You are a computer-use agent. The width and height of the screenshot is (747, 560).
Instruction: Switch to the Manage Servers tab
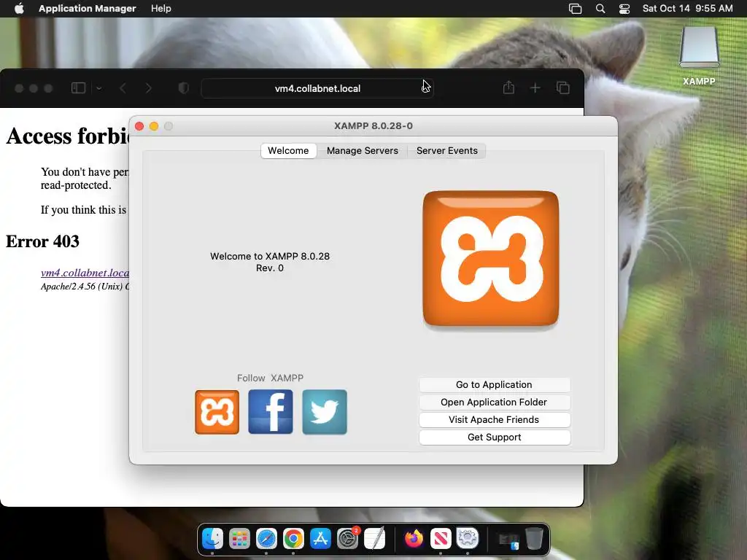[x=362, y=150]
